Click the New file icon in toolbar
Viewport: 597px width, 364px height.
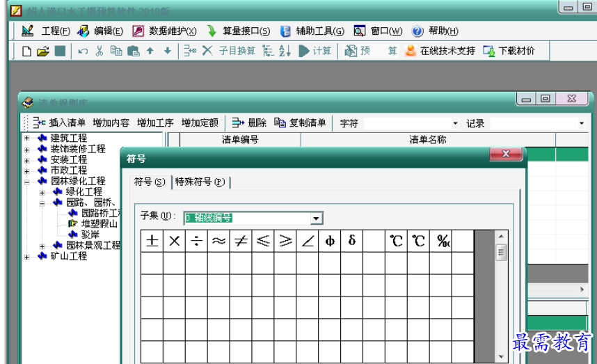26,51
